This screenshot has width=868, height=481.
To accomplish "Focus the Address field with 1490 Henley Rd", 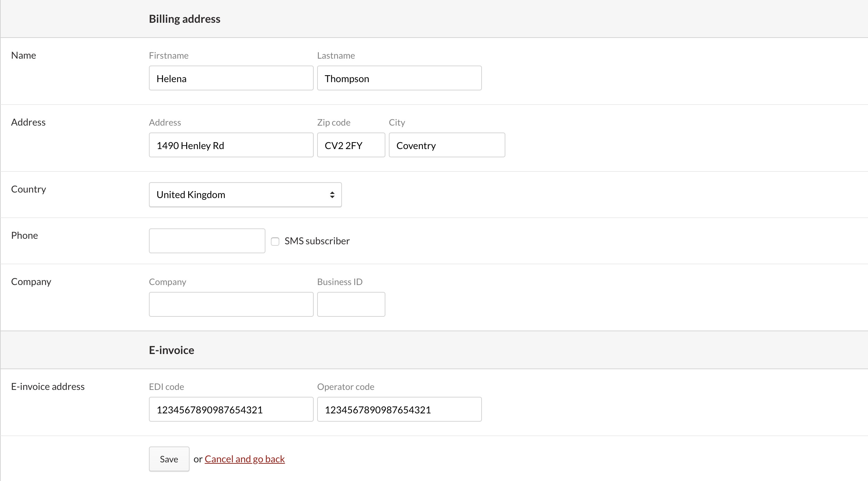I will click(x=231, y=145).
